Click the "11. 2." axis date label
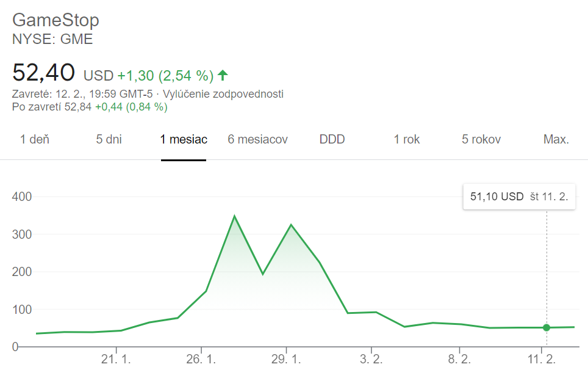588x378 pixels. tap(542, 359)
